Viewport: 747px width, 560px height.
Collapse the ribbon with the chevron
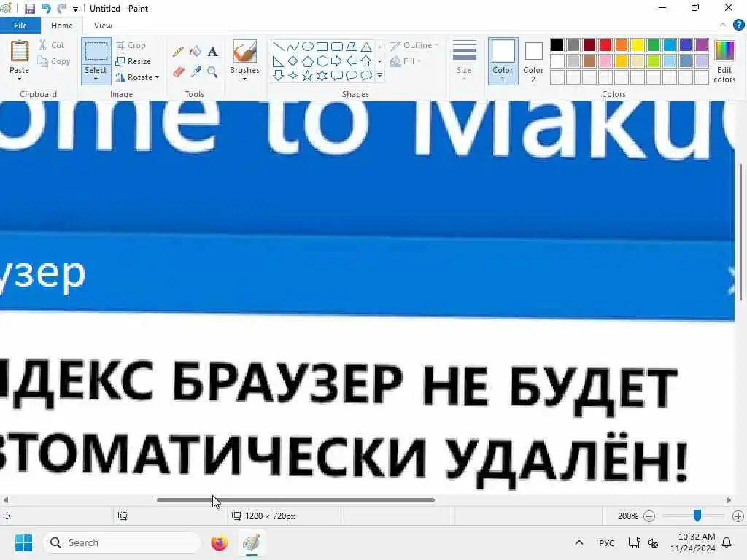723,26
